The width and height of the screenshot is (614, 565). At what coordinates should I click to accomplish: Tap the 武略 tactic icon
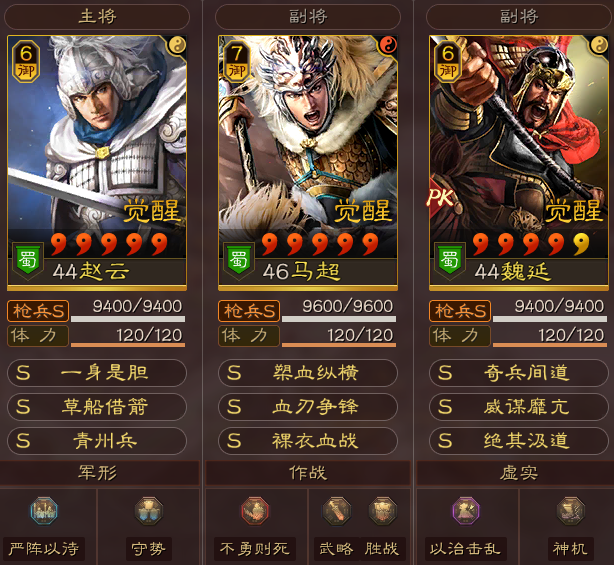[336, 511]
